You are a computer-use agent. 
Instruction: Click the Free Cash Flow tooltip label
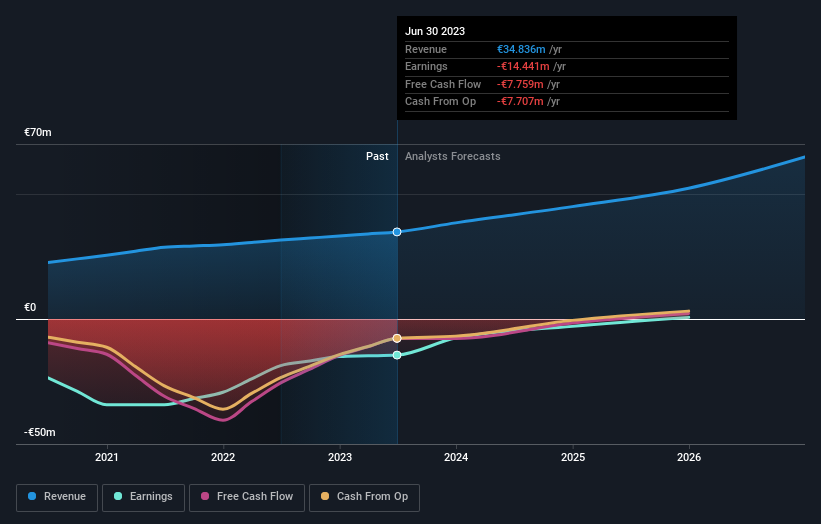click(x=443, y=84)
